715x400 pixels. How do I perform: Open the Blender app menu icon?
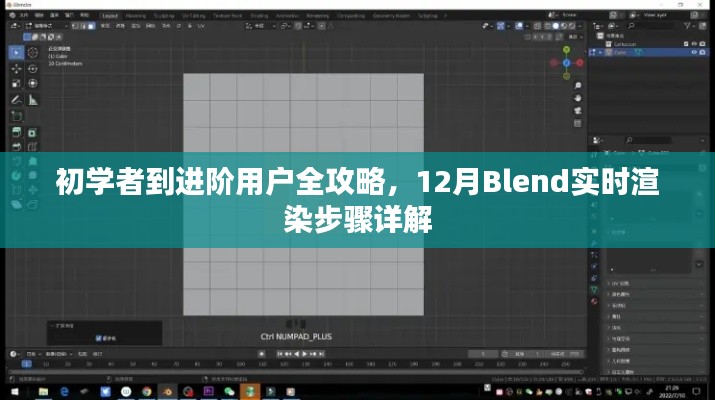pos(12,15)
